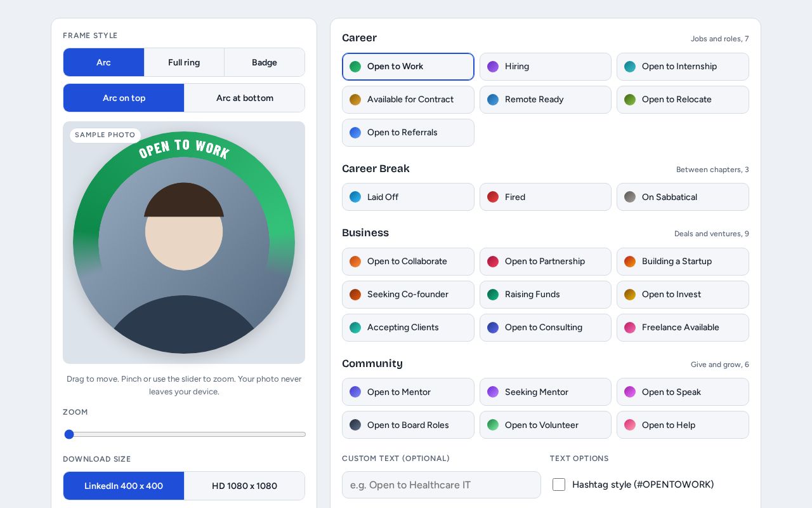
Task: Pick the Seeking Co-founder badge
Action: (408, 295)
